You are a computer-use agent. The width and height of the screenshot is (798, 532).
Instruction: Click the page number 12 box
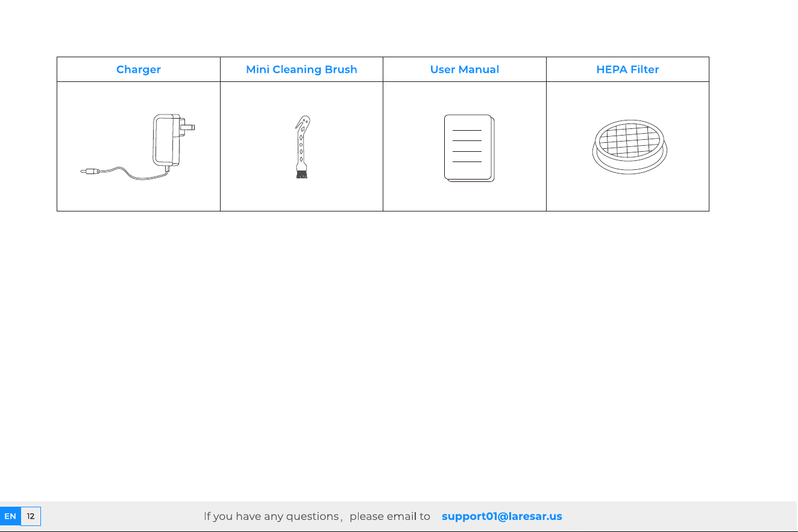(31, 516)
